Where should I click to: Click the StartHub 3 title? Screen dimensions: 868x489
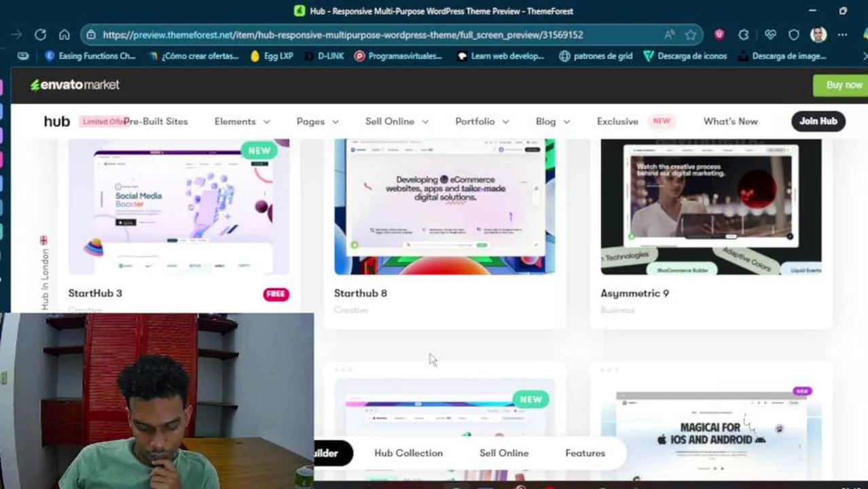point(95,293)
